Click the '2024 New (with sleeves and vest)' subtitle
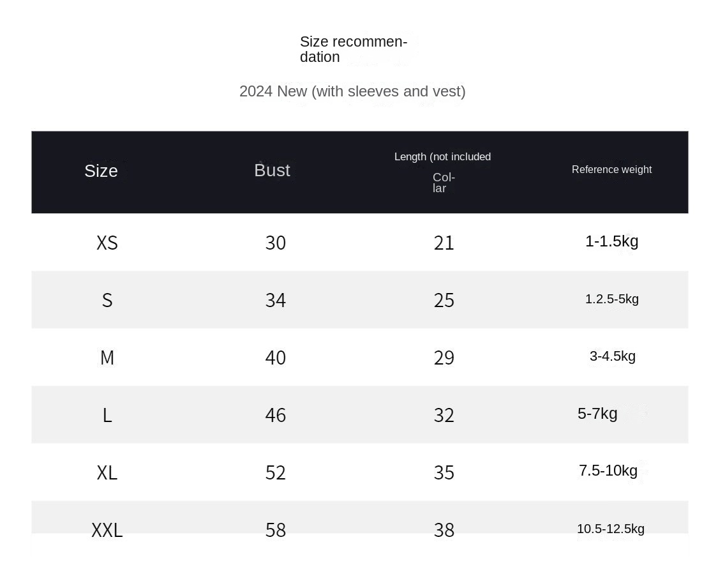 point(352,91)
